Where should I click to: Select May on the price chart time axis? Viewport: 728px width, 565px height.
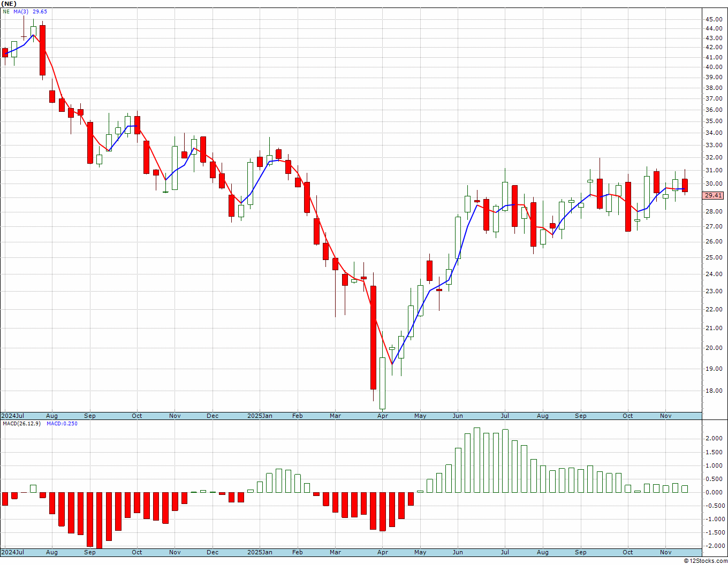420,416
